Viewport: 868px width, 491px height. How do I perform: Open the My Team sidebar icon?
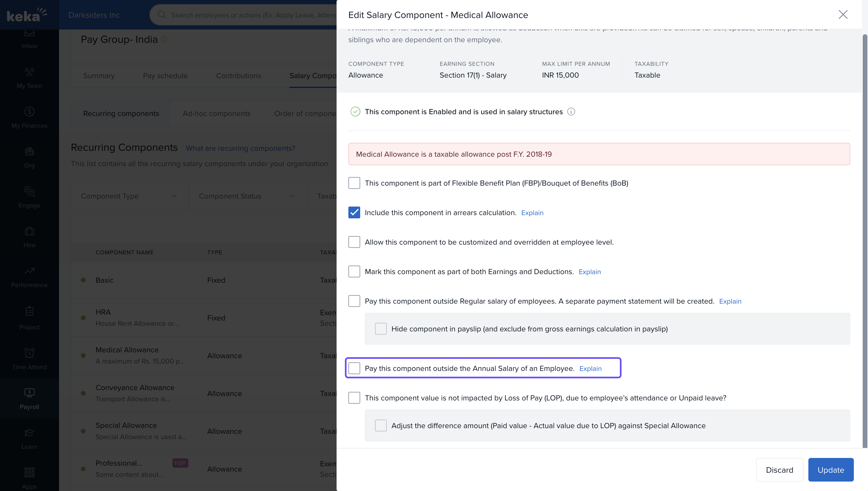29,71
